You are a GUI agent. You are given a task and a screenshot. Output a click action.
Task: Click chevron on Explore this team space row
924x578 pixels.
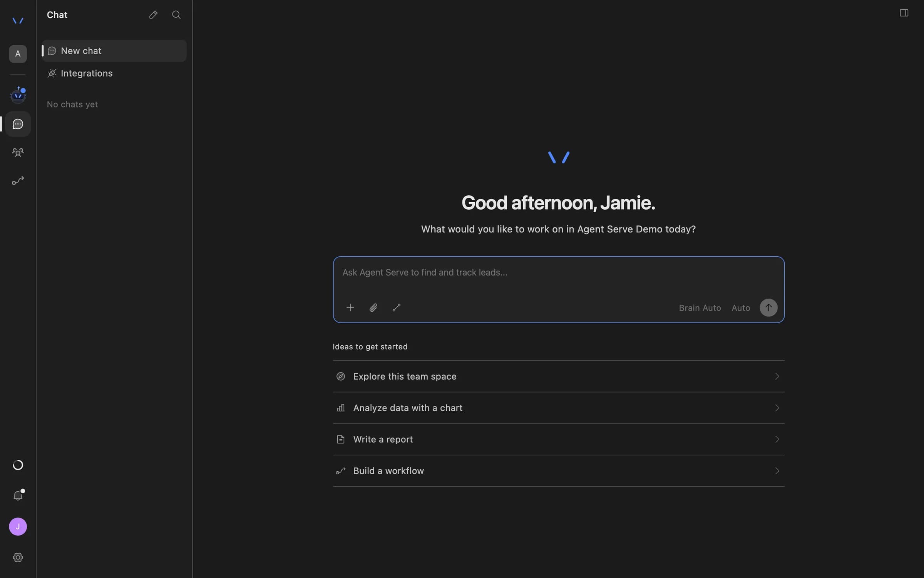point(777,376)
